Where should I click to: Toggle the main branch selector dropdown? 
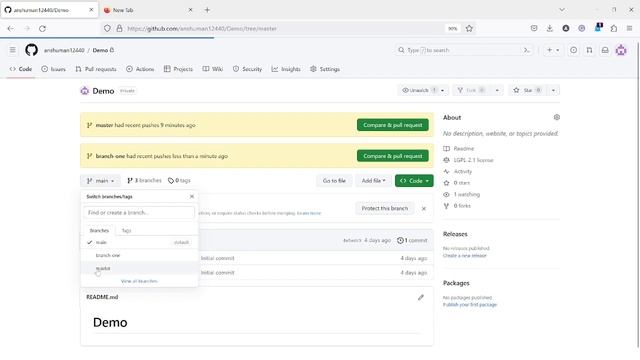click(100, 181)
